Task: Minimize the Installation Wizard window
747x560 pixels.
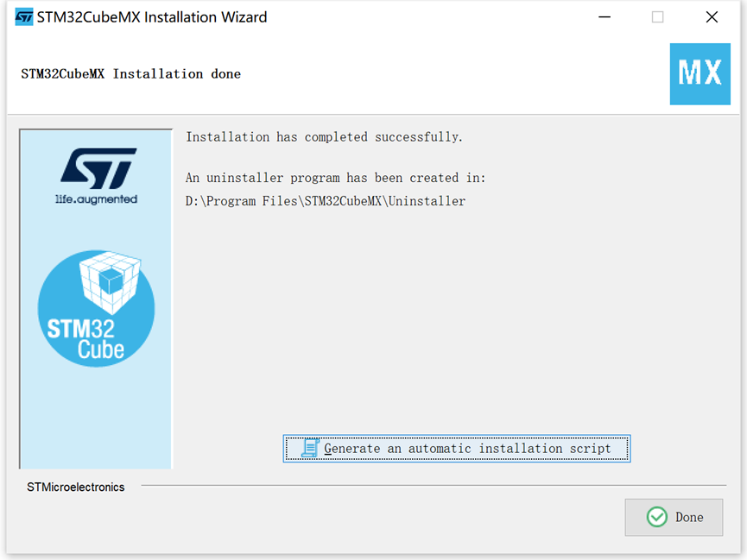Action: [605, 17]
